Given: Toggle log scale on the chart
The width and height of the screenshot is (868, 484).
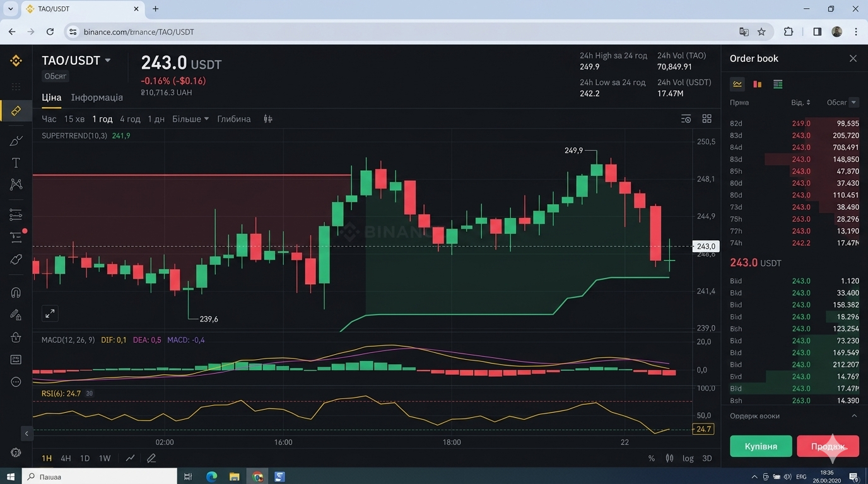Looking at the screenshot, I should (688, 458).
